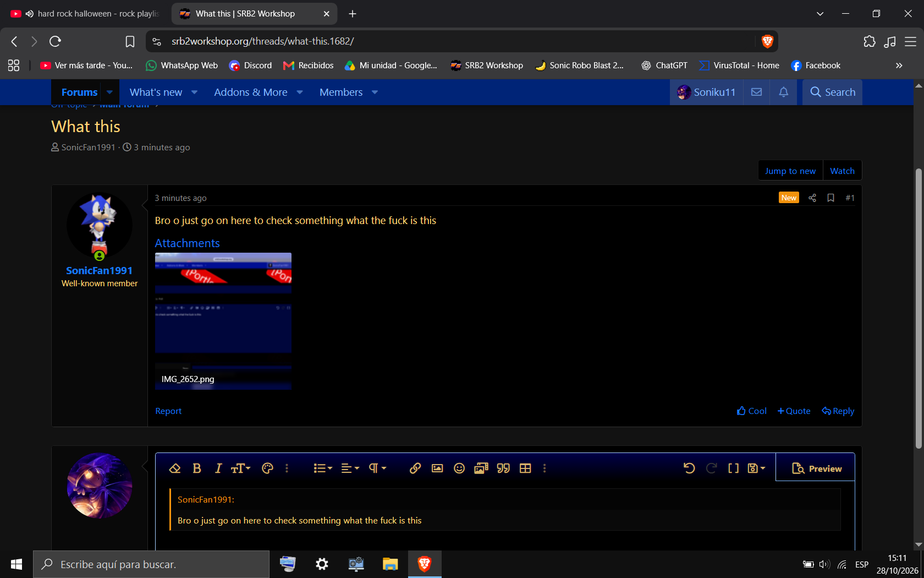Open the inbox envelope icon
924x578 pixels.
pyautogui.click(x=757, y=92)
